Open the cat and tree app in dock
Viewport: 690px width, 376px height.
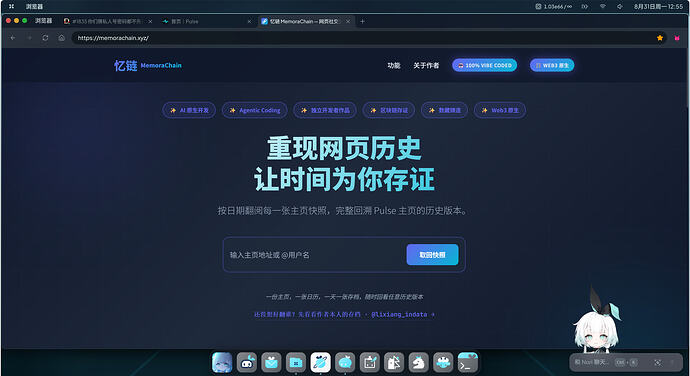point(394,363)
